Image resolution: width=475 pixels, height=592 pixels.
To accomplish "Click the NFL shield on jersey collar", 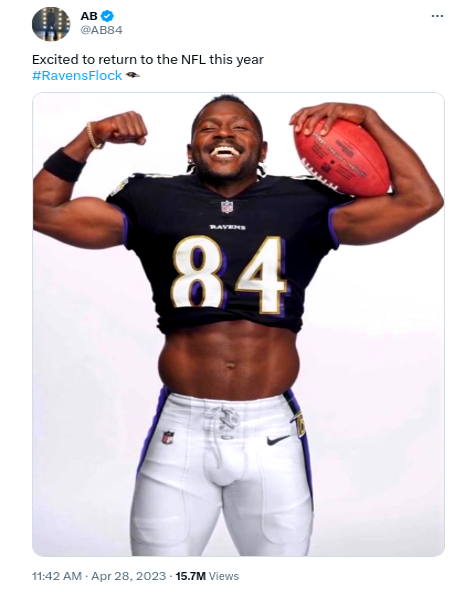I will tap(227, 207).
